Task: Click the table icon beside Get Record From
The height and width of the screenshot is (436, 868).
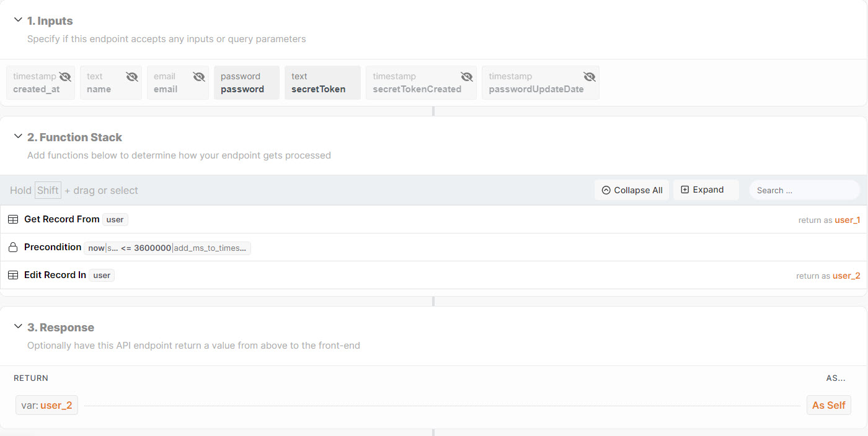Action: click(13, 220)
